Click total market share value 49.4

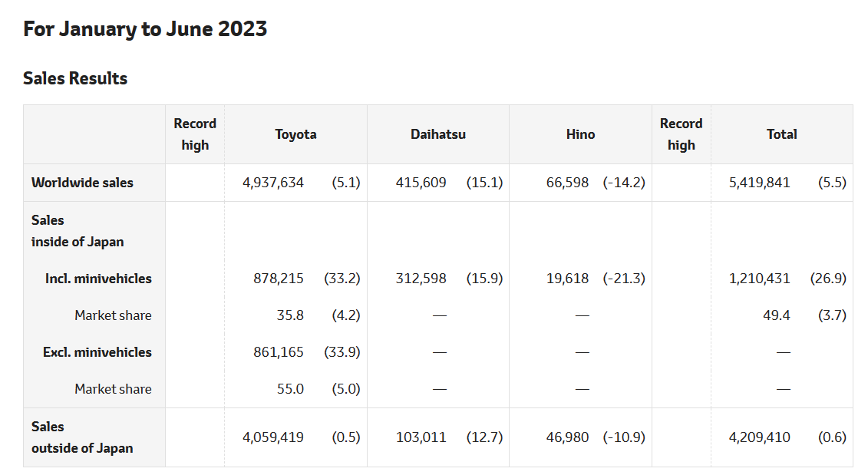776,315
